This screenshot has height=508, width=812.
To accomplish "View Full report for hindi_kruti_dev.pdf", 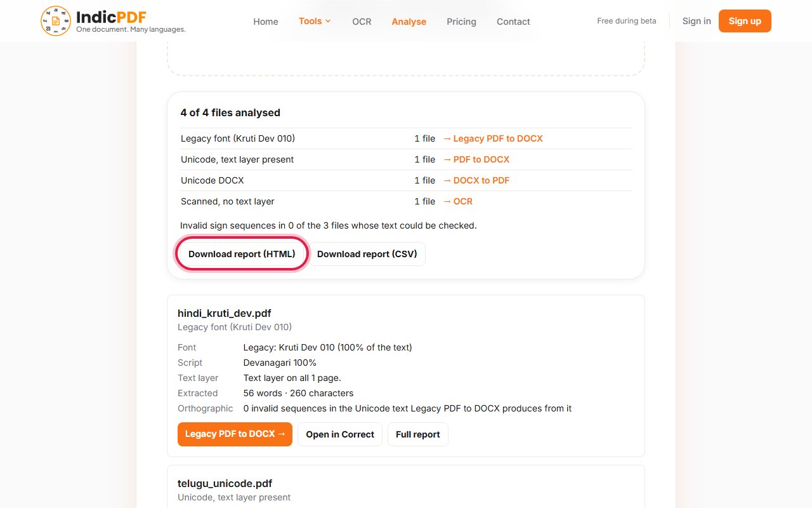I will (x=418, y=434).
